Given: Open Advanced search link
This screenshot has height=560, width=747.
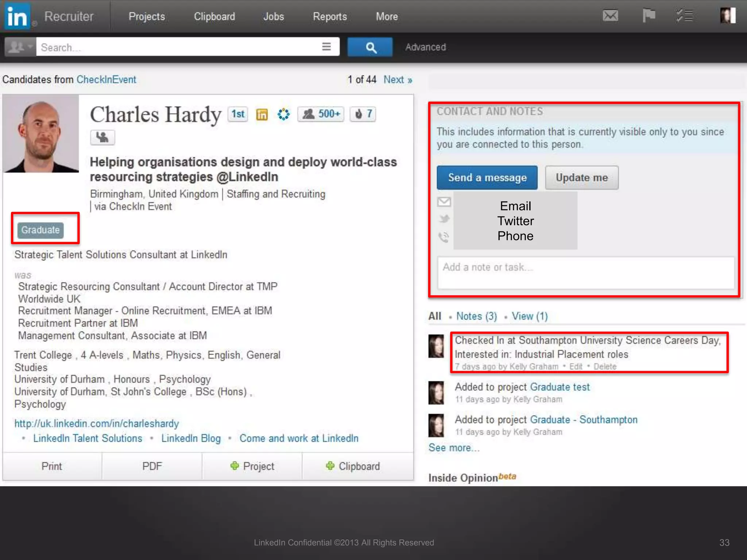Looking at the screenshot, I should click(x=426, y=47).
